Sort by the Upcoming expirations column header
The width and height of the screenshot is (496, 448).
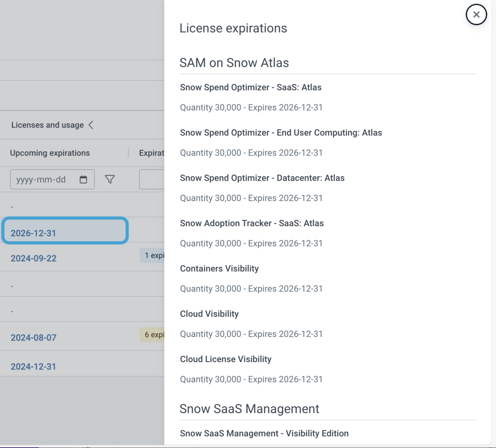coord(50,153)
